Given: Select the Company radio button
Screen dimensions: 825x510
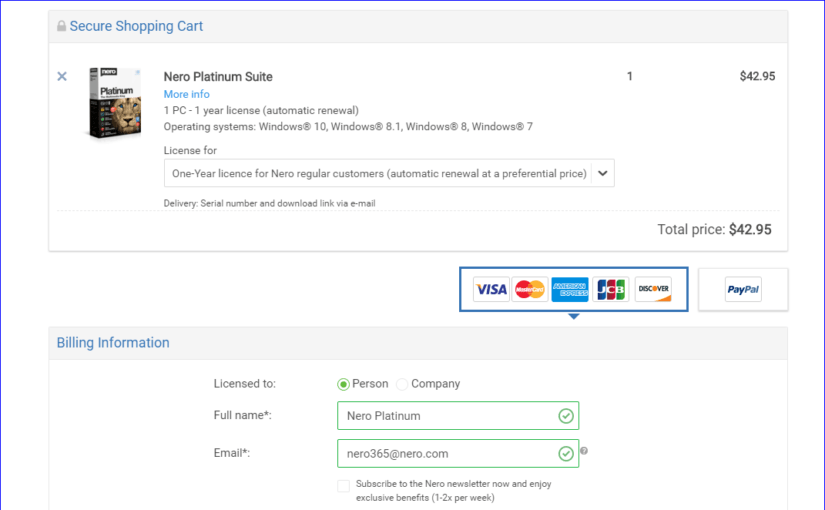Looking at the screenshot, I should (x=402, y=384).
